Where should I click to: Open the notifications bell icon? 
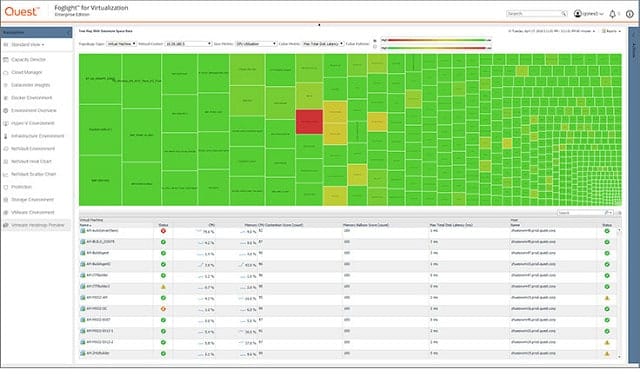612,14
